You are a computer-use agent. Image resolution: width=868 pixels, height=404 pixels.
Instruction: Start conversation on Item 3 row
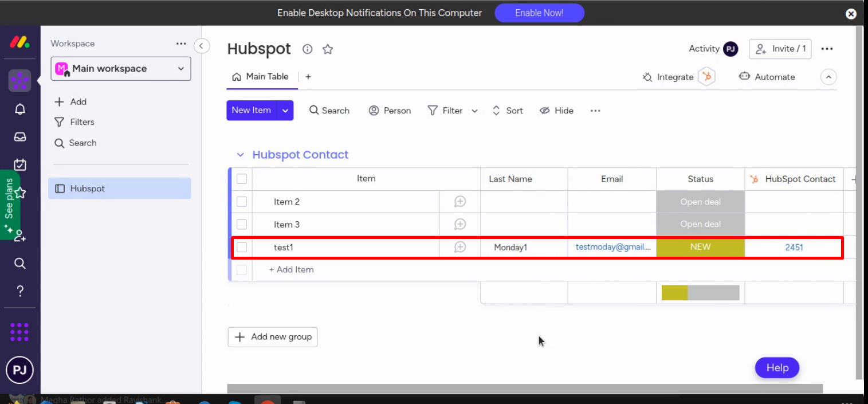(460, 224)
